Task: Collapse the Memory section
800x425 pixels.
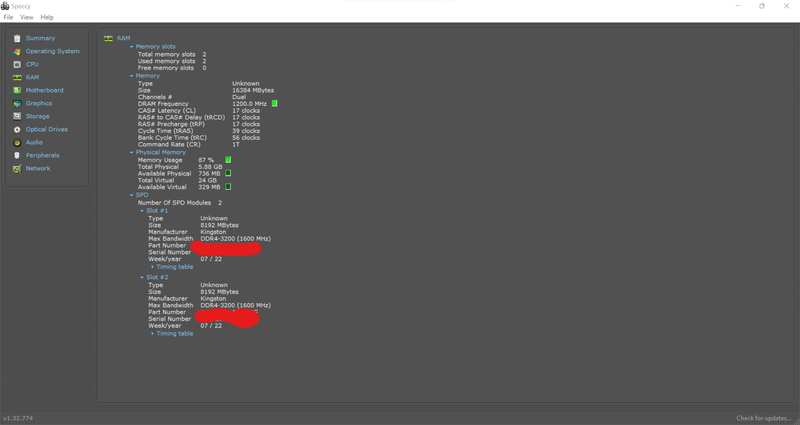Action: pyautogui.click(x=132, y=76)
